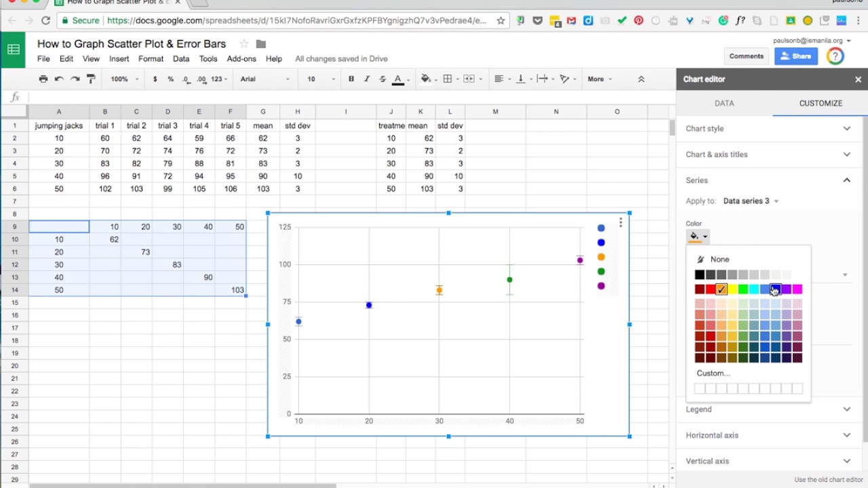This screenshot has width=868, height=488.
Task: Toggle italic formatting
Action: pos(367,79)
